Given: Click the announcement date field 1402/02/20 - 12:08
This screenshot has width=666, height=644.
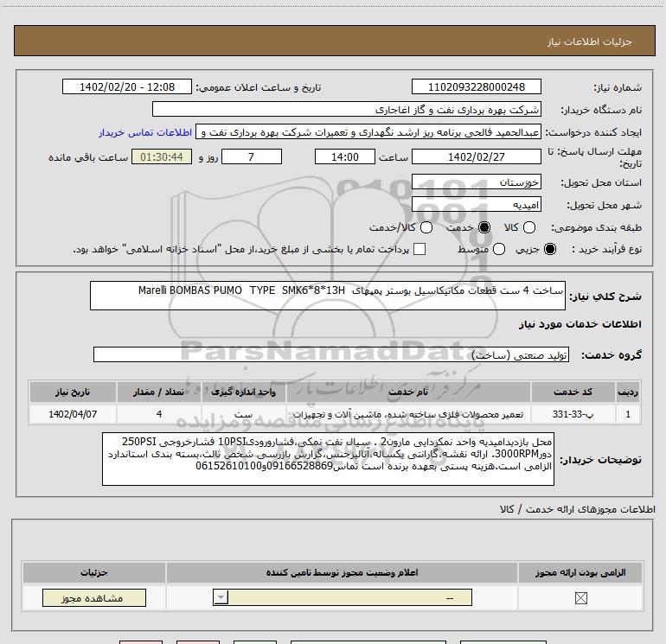Looking at the screenshot, I should pyautogui.click(x=127, y=86).
